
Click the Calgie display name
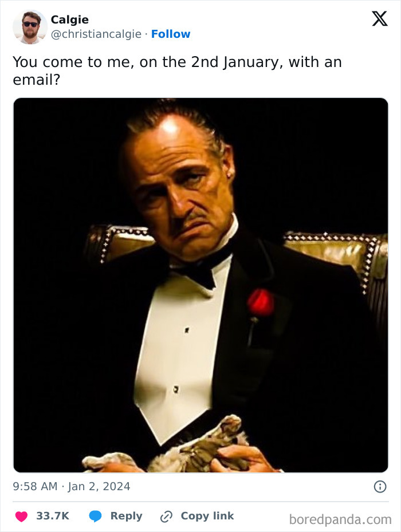tap(70, 19)
